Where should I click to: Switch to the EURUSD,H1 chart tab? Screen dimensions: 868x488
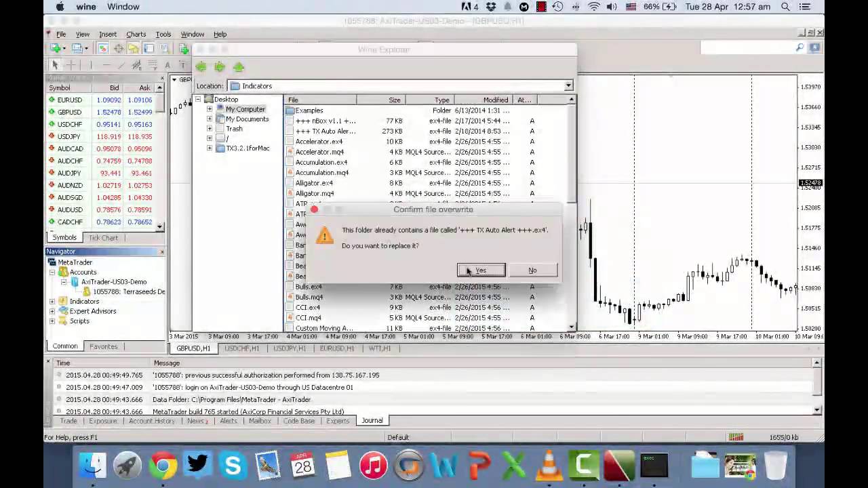point(336,348)
